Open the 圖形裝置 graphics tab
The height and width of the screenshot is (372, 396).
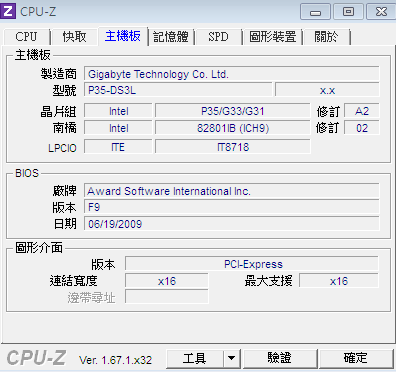[x=273, y=37]
